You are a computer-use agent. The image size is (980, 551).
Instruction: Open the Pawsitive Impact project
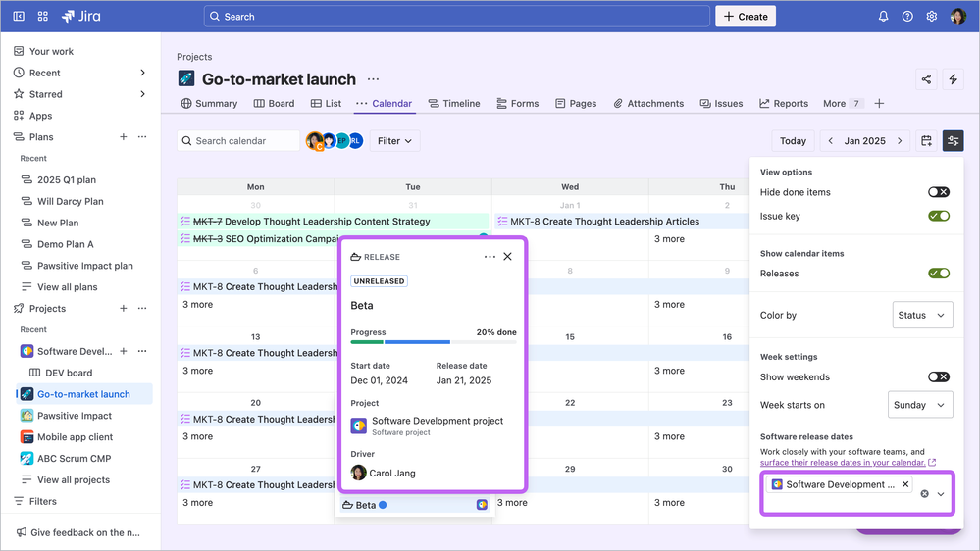(75, 416)
